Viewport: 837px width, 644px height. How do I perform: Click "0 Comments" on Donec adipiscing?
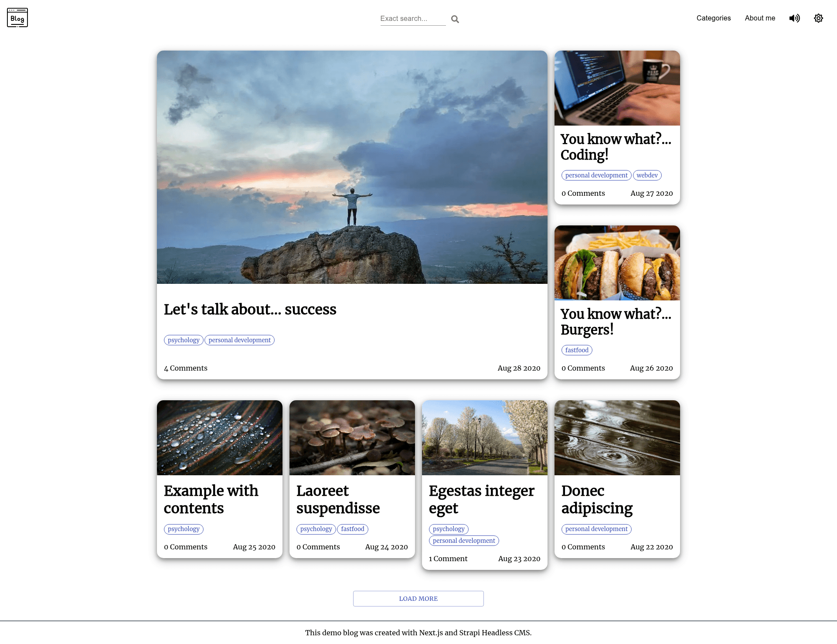point(583,547)
